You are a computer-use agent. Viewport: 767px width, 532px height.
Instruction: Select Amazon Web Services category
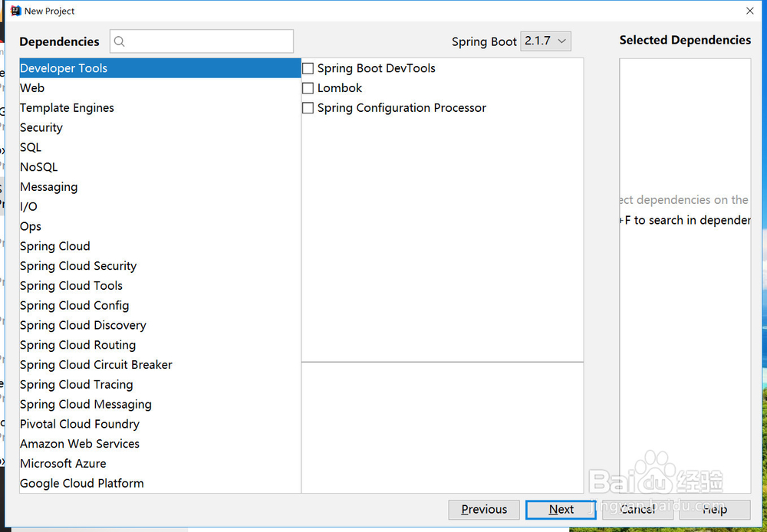[160, 444]
